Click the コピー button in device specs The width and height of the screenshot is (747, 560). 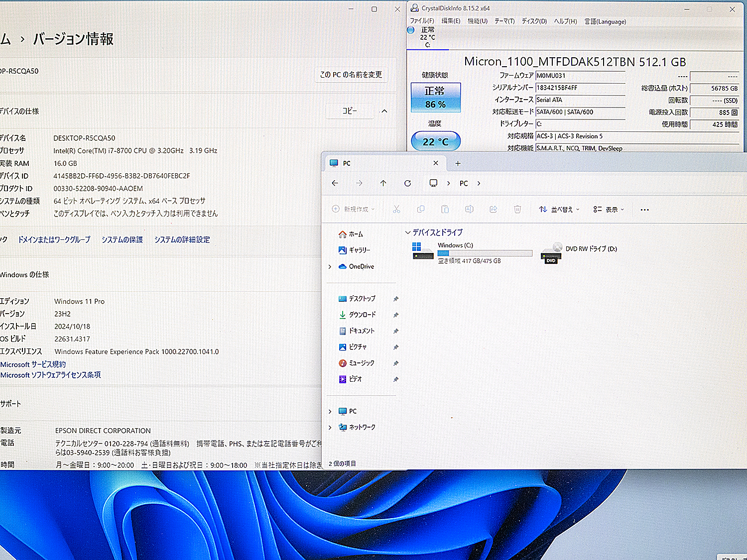pyautogui.click(x=350, y=111)
